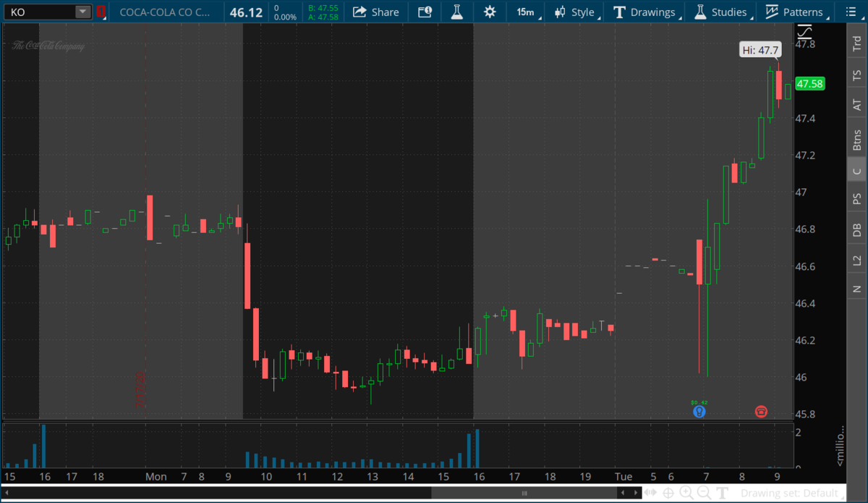
Task: Select the text drawing tool T icon
Action: (x=721, y=493)
